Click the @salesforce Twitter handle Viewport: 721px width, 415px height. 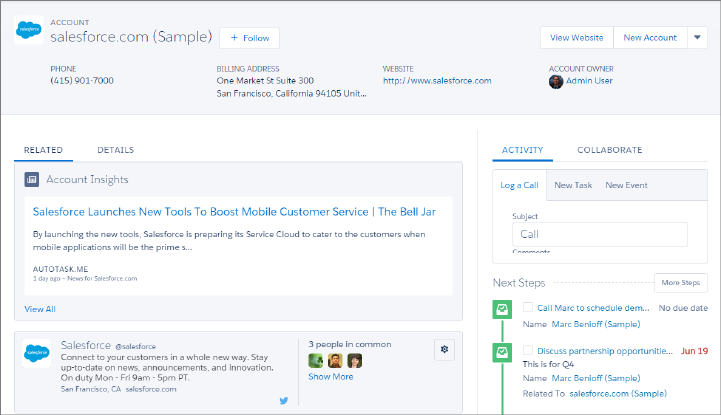coord(135,347)
